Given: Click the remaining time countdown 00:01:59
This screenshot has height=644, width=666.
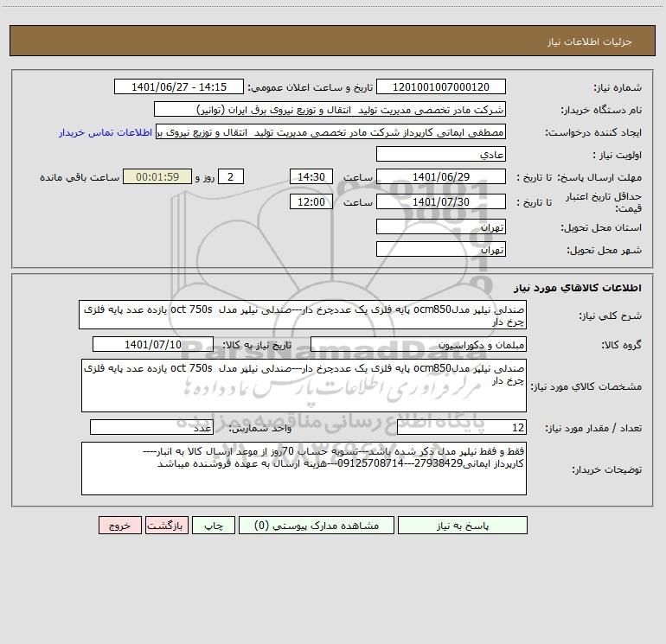Looking at the screenshot, I should click(x=157, y=176).
